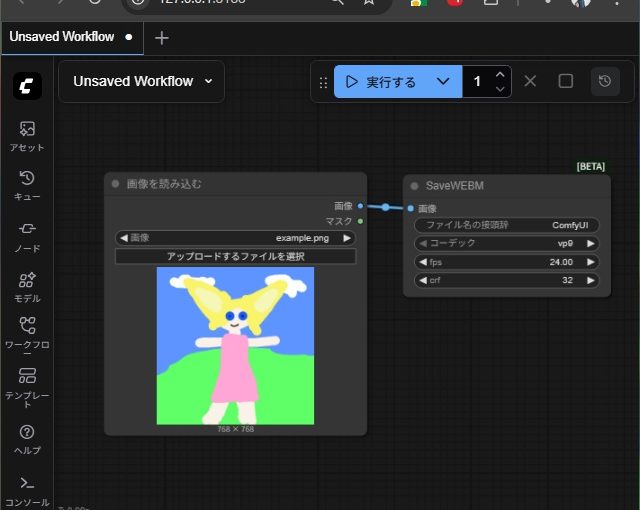This screenshot has height=510, width=640.
Task: Click the マスク output slot
Action: [360, 221]
